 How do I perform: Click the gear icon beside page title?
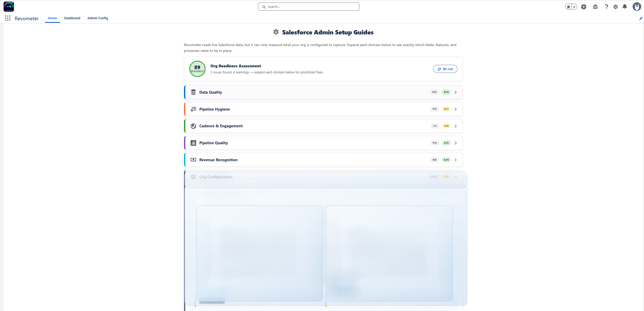pos(276,32)
